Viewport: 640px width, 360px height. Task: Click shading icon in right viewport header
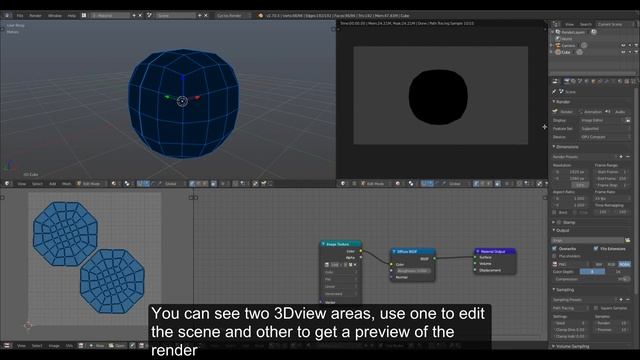398,184
